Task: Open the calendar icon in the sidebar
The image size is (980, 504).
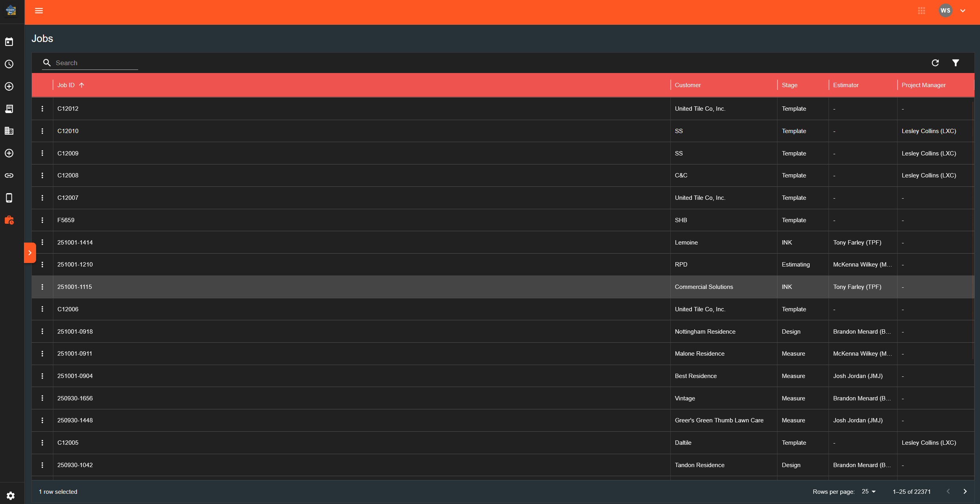Action: click(9, 41)
